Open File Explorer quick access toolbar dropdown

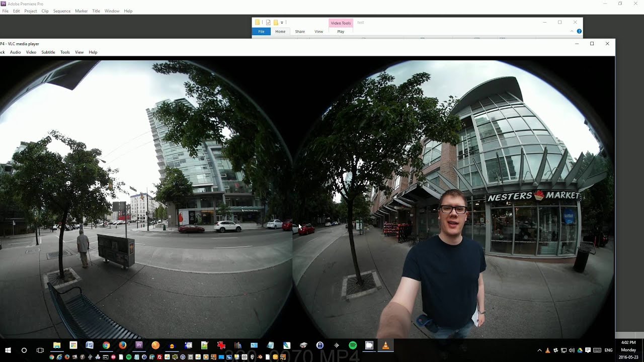282,23
